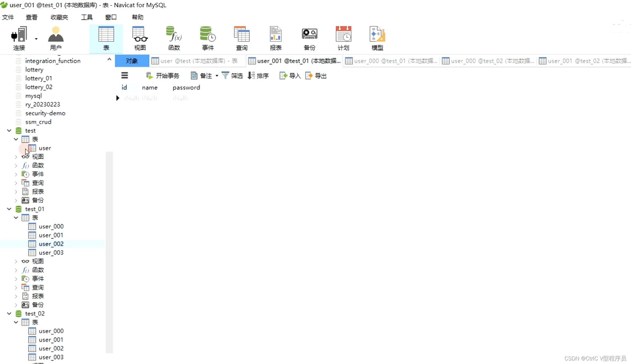Collapse the test_01 表 (Tables) node
The image size is (631, 364).
(x=16, y=217)
